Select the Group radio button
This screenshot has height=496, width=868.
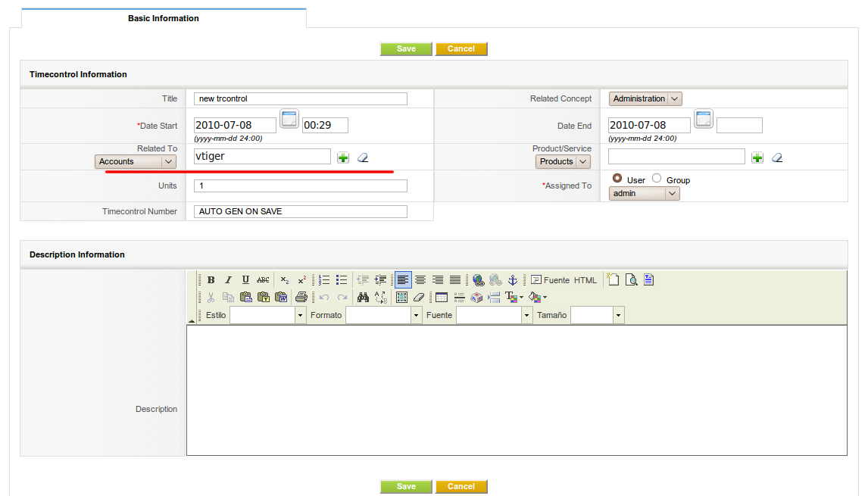(657, 179)
